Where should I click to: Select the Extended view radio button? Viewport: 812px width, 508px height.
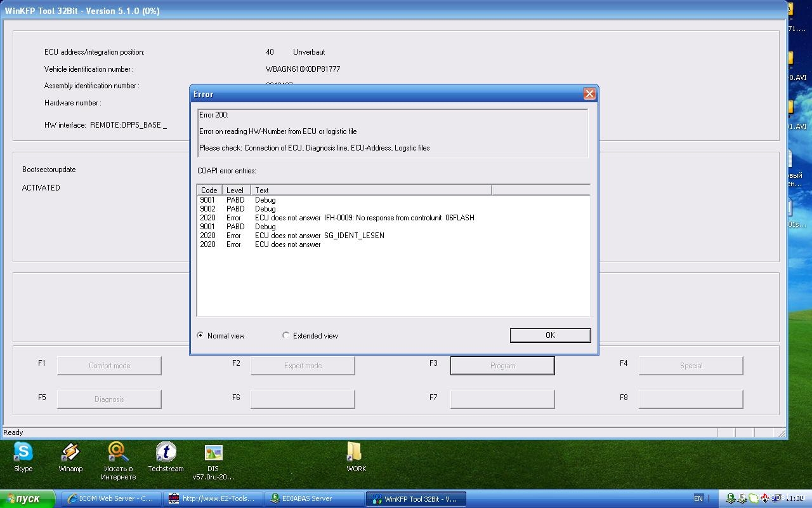click(x=286, y=335)
